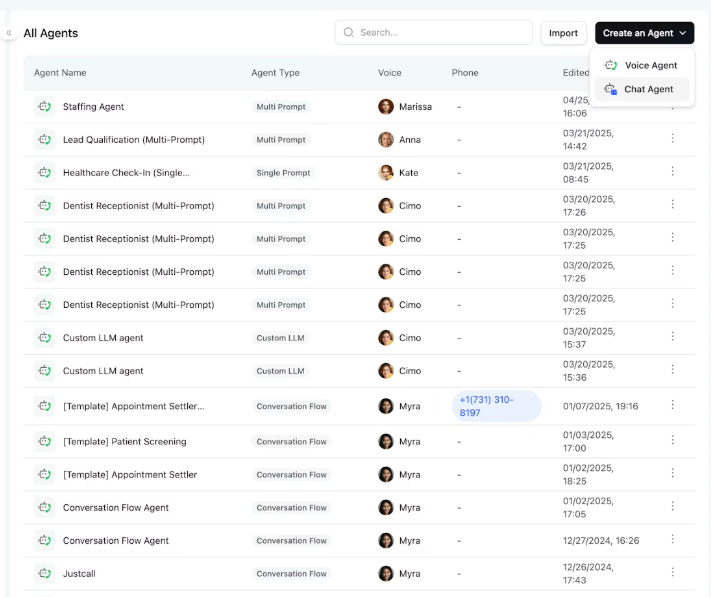Open the Justcall agent
Screen dimensions: 711x597
point(79,573)
